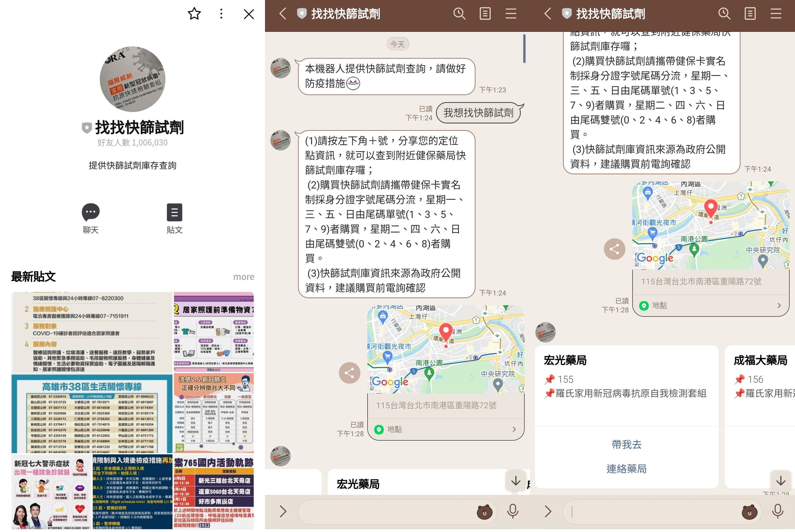Tap the 好友人數 1,006,030 friend count
The height and width of the screenshot is (532, 795).
(132, 143)
